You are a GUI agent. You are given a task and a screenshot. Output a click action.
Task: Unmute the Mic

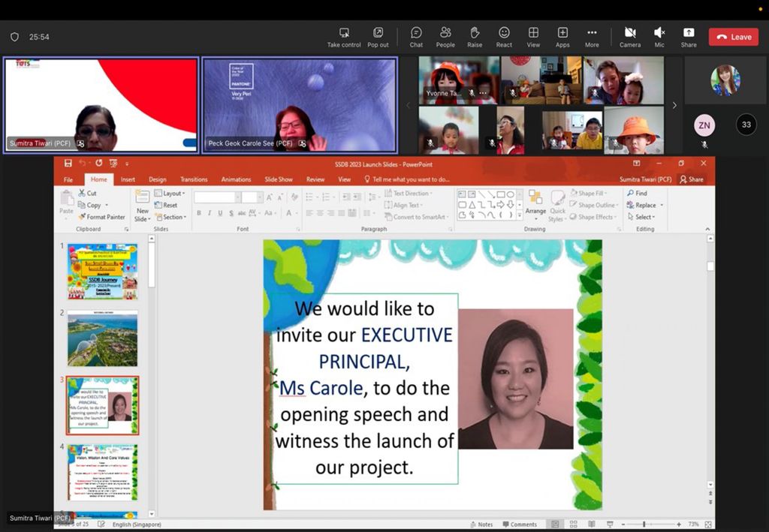point(659,38)
